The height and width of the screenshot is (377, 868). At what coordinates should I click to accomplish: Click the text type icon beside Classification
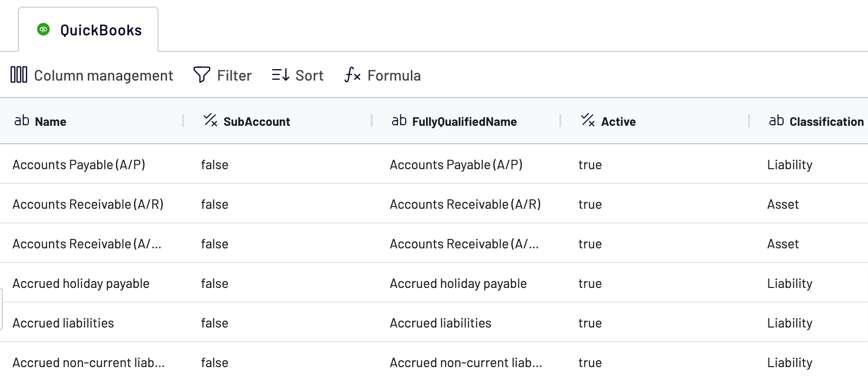click(776, 121)
